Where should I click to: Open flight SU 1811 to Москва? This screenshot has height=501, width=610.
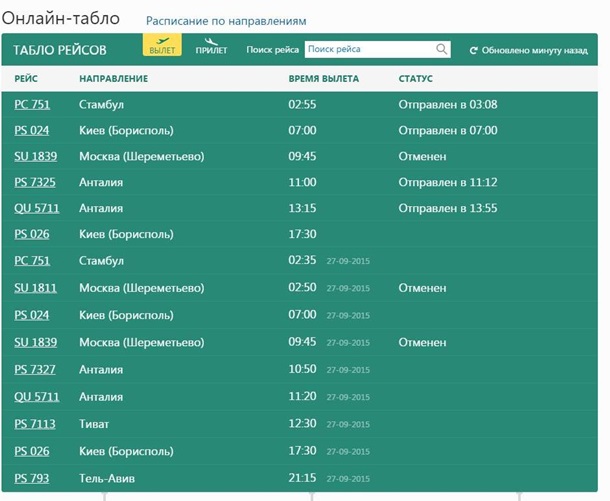[x=35, y=288]
